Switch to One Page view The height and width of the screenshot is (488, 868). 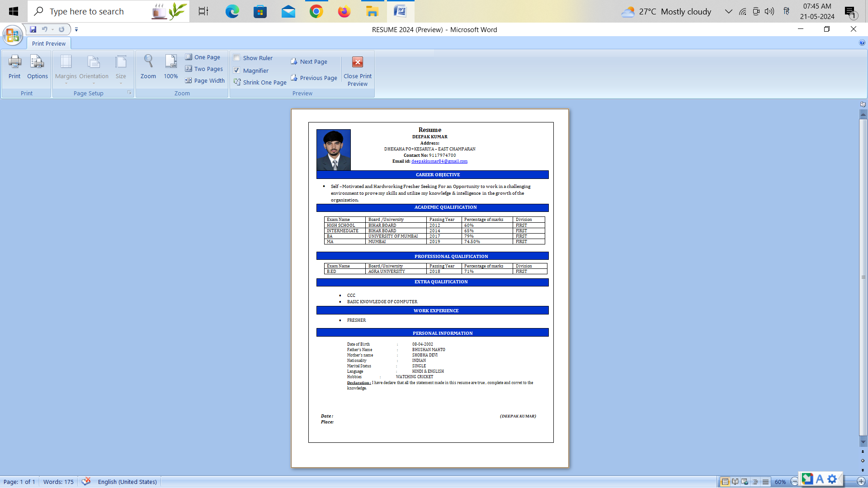(203, 57)
